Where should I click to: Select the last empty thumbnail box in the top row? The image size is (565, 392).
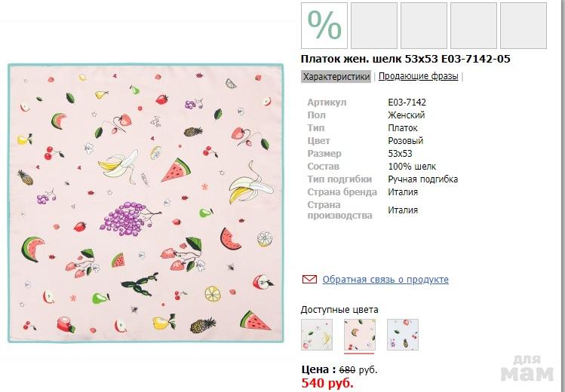pyautogui.click(x=523, y=26)
